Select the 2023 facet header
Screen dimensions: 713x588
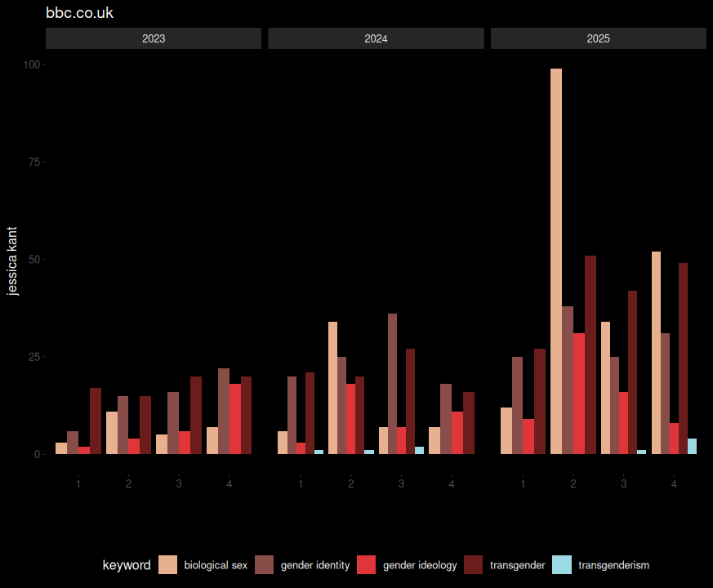(x=154, y=38)
